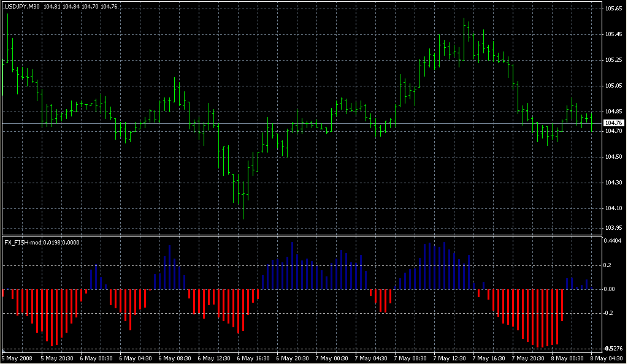
Task: Click the 103.95 price axis label
Action: (x=613, y=227)
